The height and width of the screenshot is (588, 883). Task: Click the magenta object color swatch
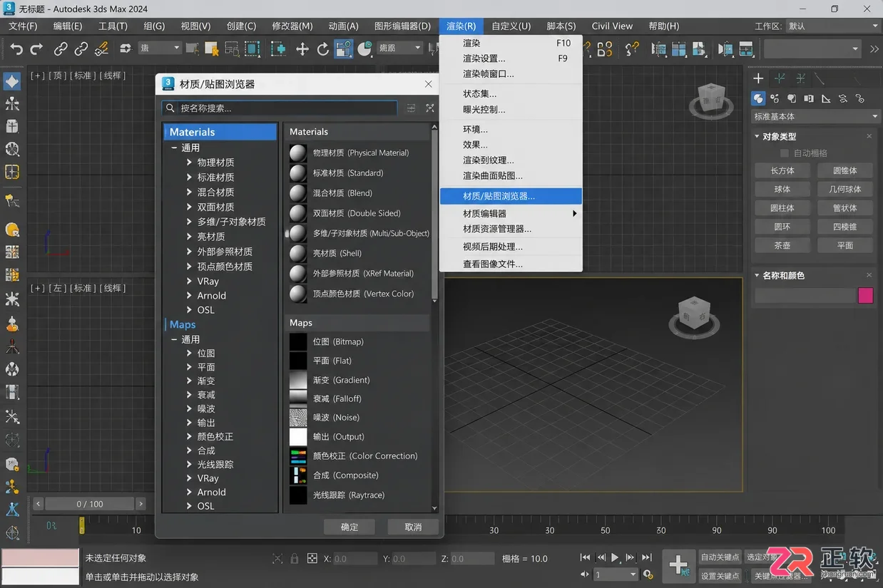(x=866, y=296)
